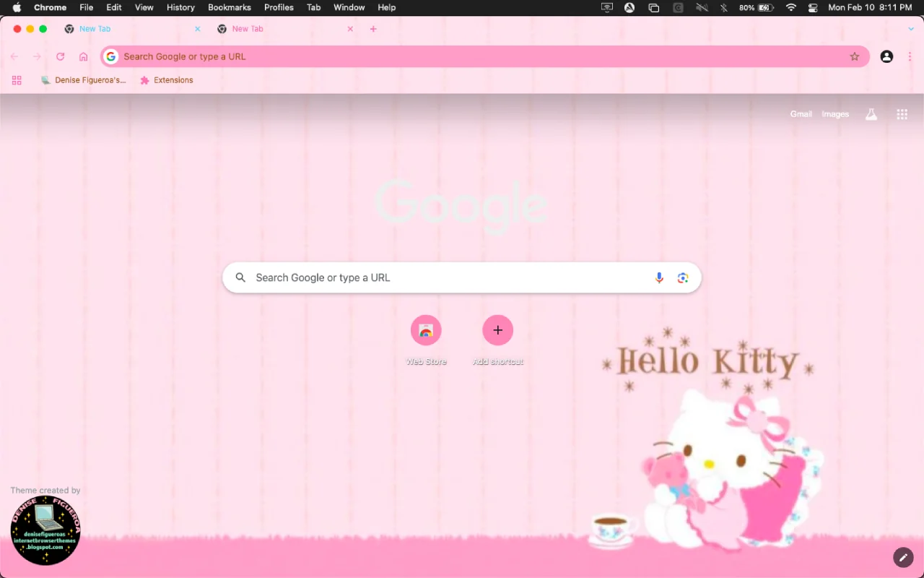Image resolution: width=924 pixels, height=578 pixels.
Task: Start voice search with the microphone
Action: click(659, 277)
